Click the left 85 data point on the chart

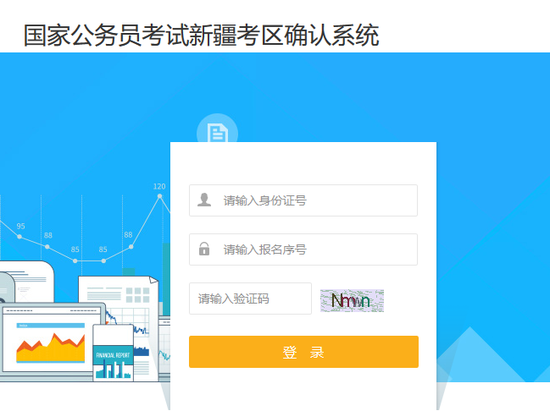point(75,261)
